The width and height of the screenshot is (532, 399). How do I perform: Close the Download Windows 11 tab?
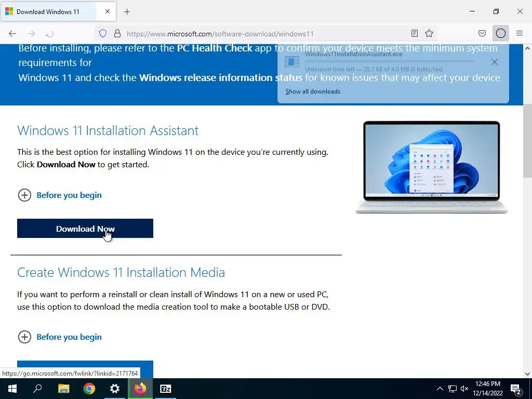pyautogui.click(x=108, y=11)
